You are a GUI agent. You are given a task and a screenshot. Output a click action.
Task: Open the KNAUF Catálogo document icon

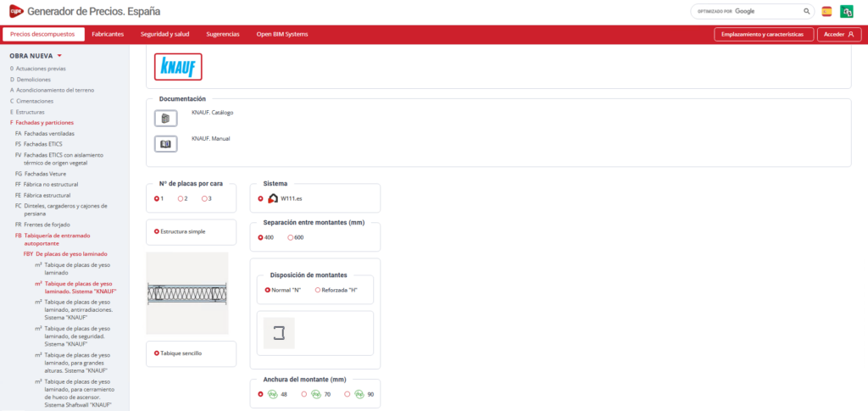coord(166,118)
